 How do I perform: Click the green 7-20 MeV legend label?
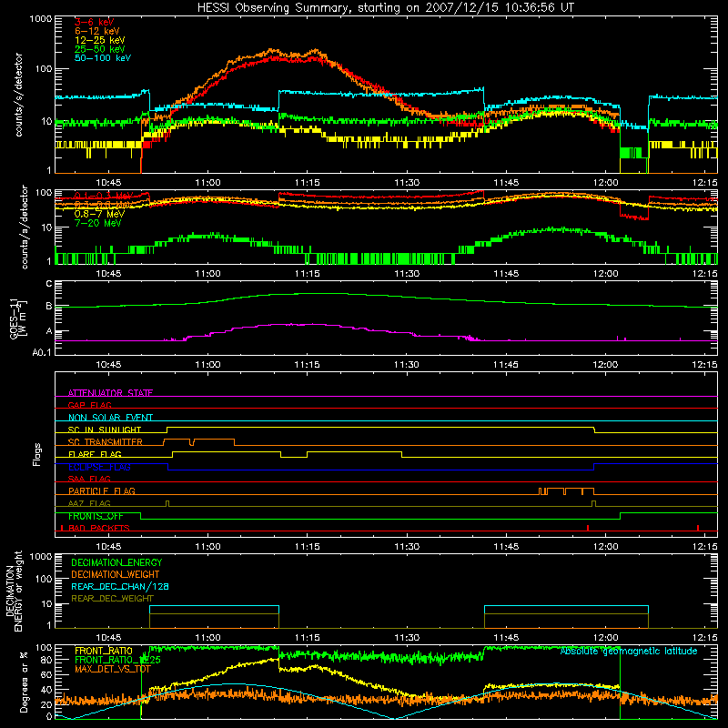[x=98, y=223]
